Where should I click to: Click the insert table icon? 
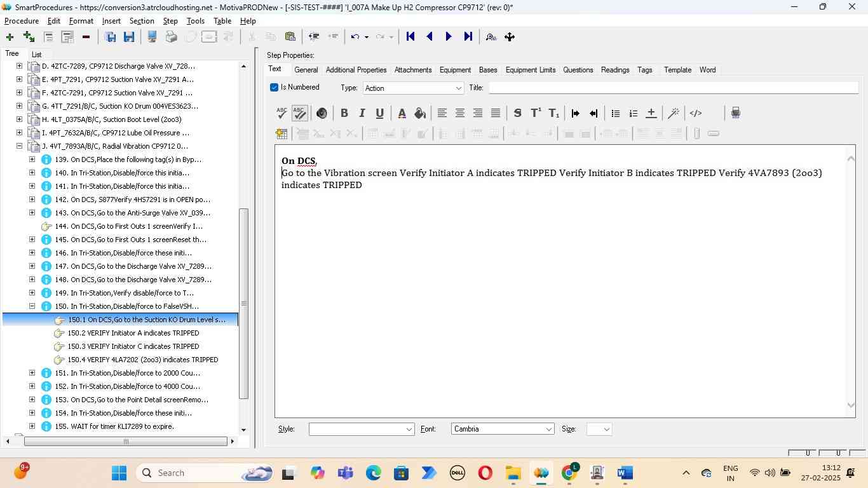click(281, 133)
